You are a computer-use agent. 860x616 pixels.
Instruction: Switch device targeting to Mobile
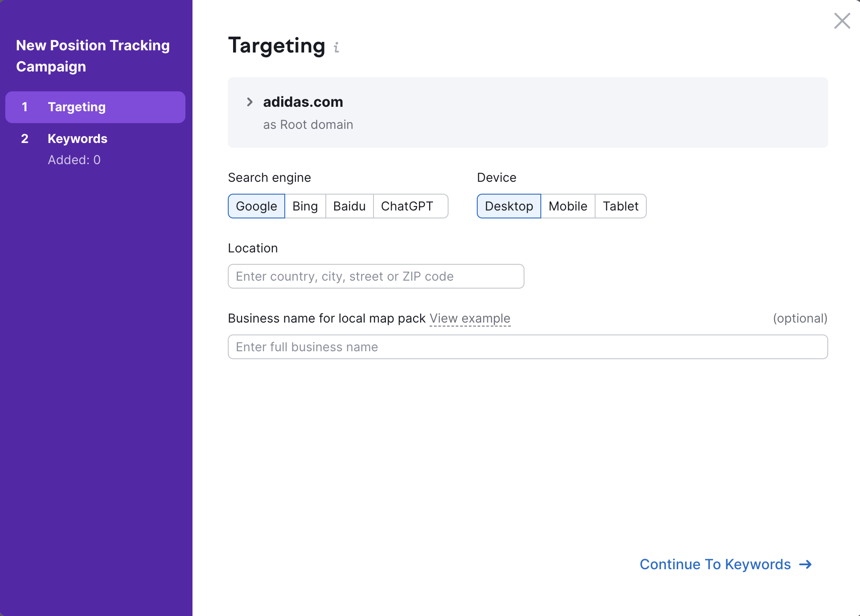tap(568, 206)
